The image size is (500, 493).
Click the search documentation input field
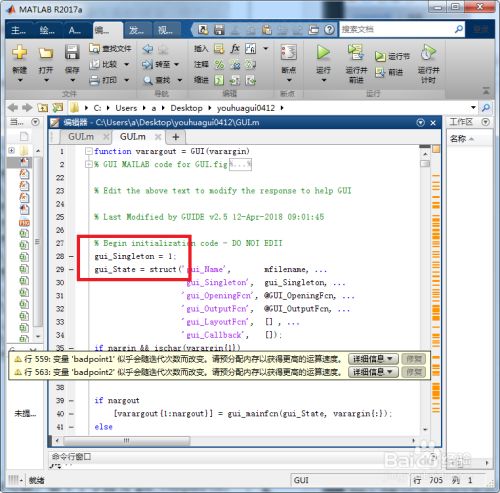[x=397, y=30]
